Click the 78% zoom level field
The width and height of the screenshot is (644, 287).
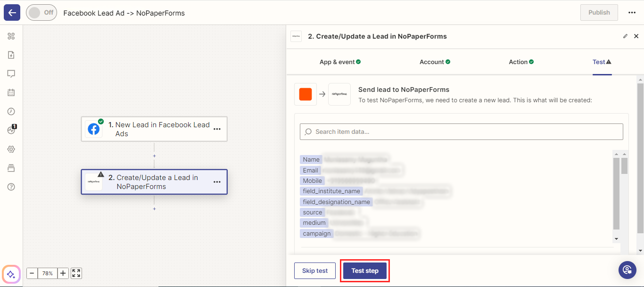(48, 273)
